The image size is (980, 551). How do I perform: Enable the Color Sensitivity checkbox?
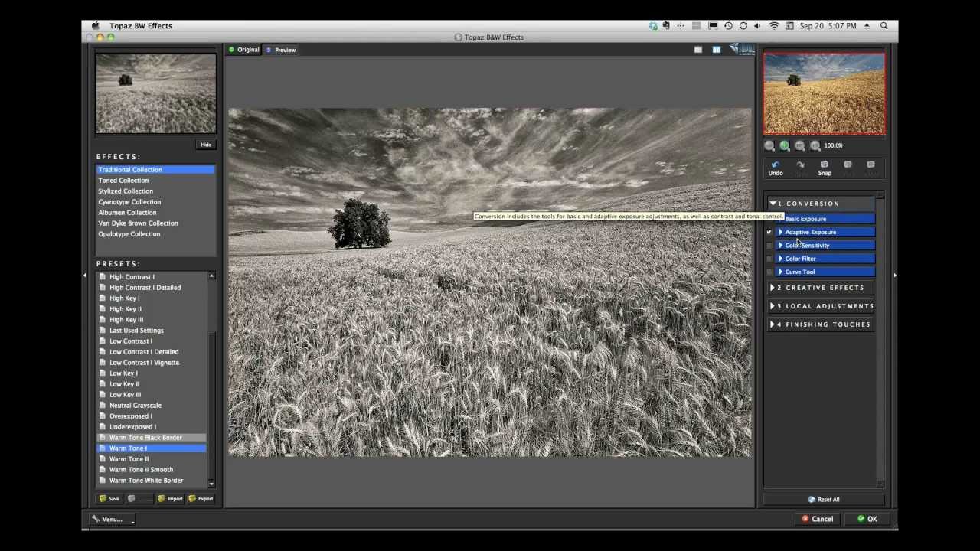(769, 246)
